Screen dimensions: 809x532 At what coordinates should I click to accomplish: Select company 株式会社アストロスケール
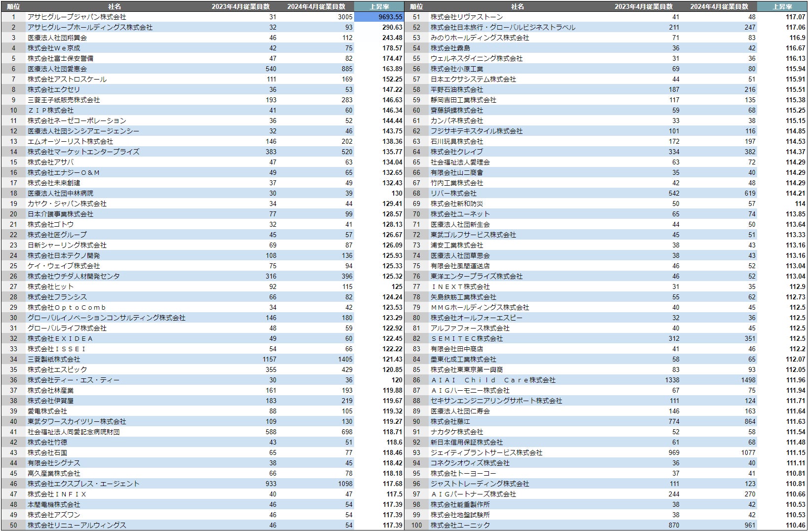point(67,79)
